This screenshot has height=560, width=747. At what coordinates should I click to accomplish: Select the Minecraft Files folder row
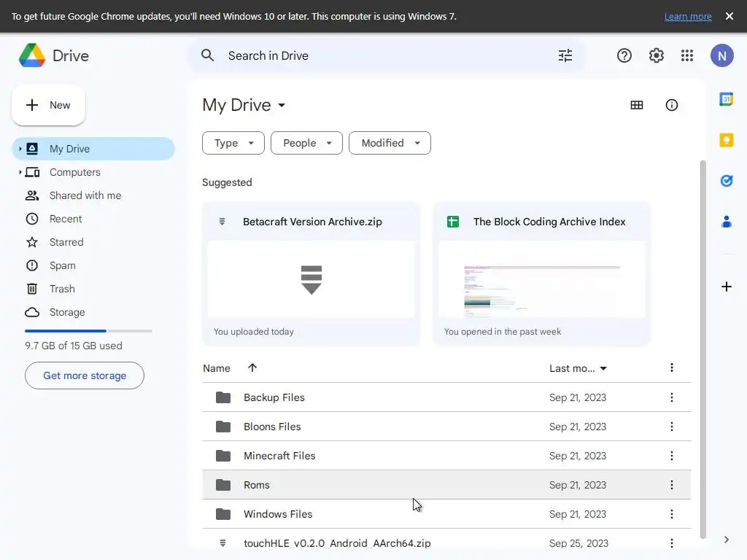(446, 456)
